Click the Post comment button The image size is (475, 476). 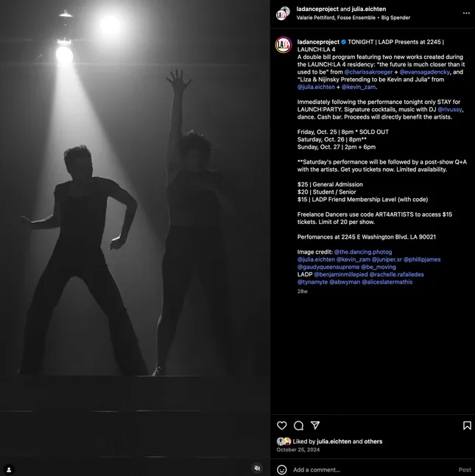click(465, 469)
